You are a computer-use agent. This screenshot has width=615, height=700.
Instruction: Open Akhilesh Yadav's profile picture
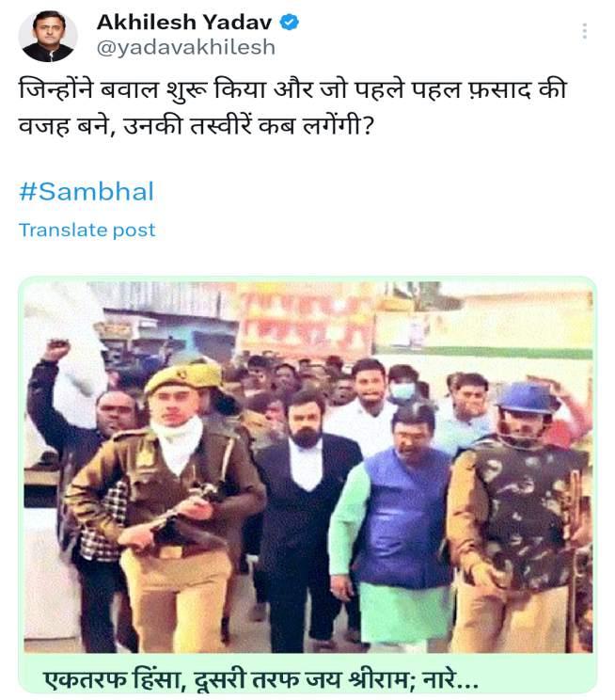pos(48,36)
